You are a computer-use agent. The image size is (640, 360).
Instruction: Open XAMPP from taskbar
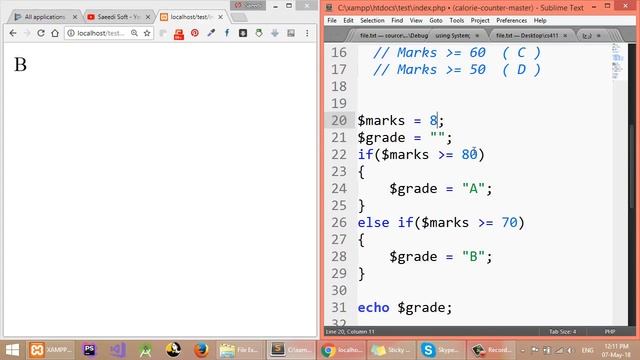51,350
